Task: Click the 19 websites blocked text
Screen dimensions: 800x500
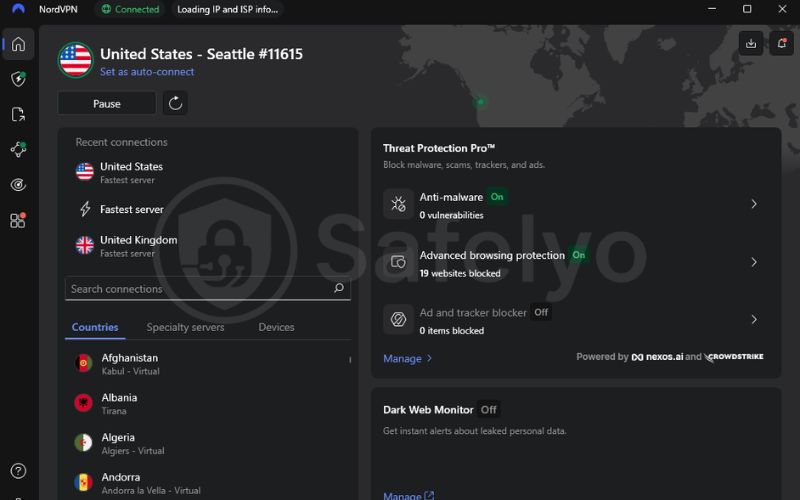Action: click(460, 273)
